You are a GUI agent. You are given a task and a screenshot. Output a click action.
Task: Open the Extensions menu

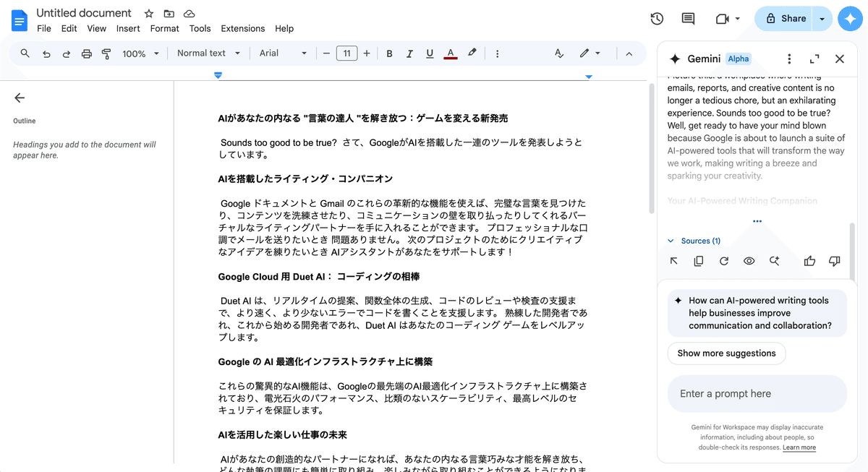click(x=243, y=29)
